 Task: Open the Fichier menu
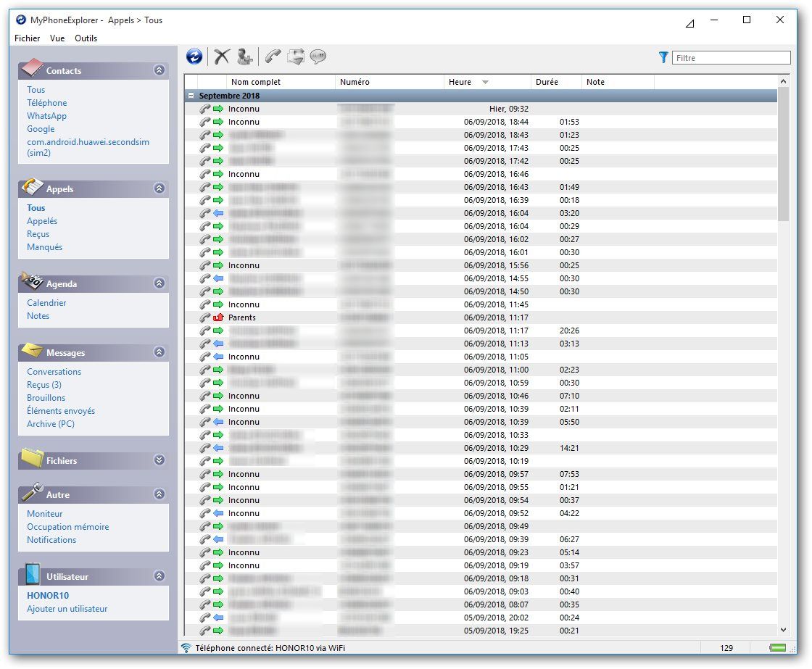(x=28, y=38)
